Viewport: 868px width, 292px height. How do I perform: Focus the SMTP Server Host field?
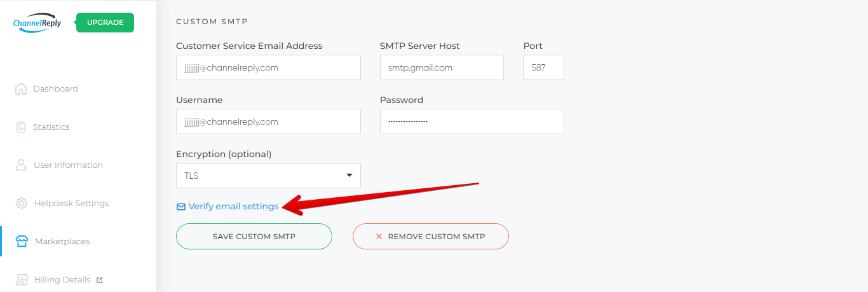[x=442, y=67]
